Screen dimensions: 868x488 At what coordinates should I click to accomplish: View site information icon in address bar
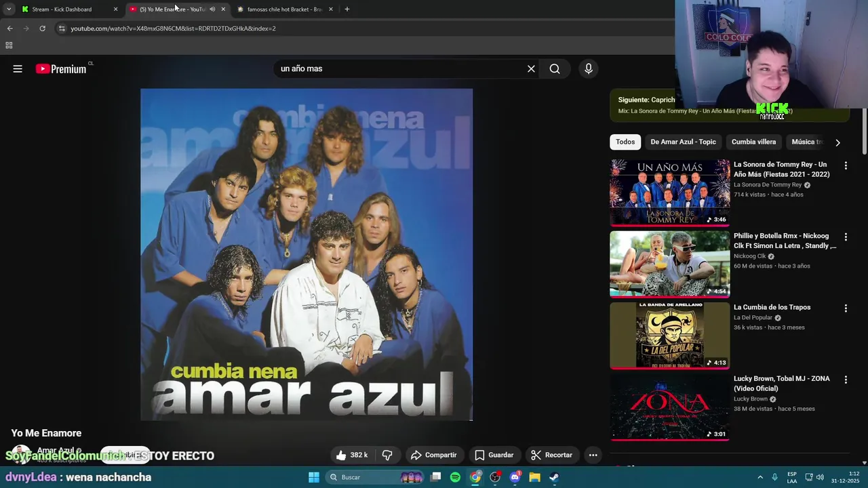tap(62, 28)
